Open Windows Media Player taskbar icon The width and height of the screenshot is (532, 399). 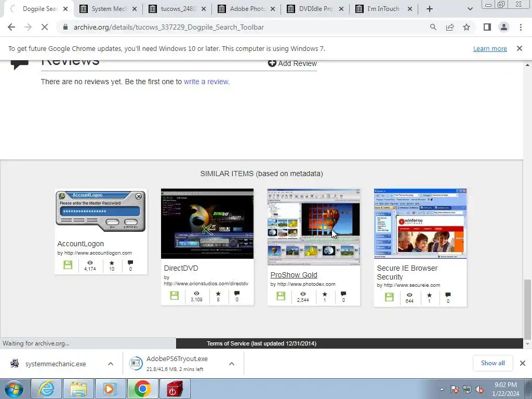pyautogui.click(x=110, y=389)
